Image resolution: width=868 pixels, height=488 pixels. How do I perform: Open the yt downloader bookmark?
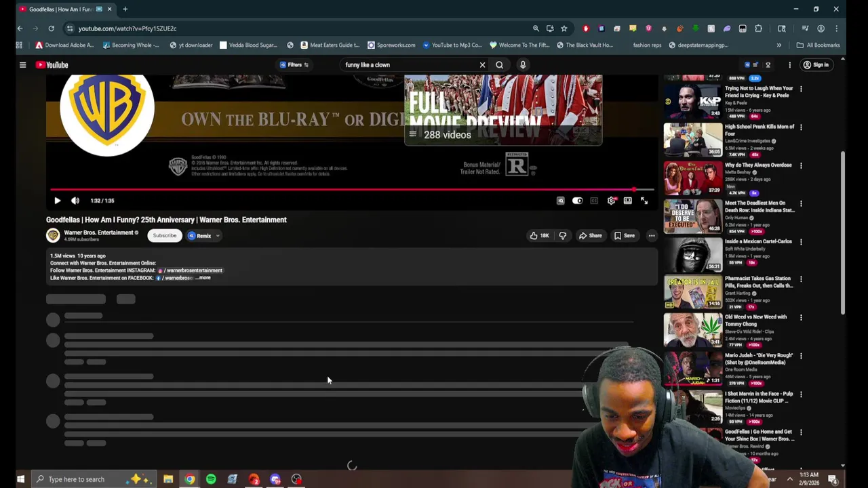click(x=191, y=45)
